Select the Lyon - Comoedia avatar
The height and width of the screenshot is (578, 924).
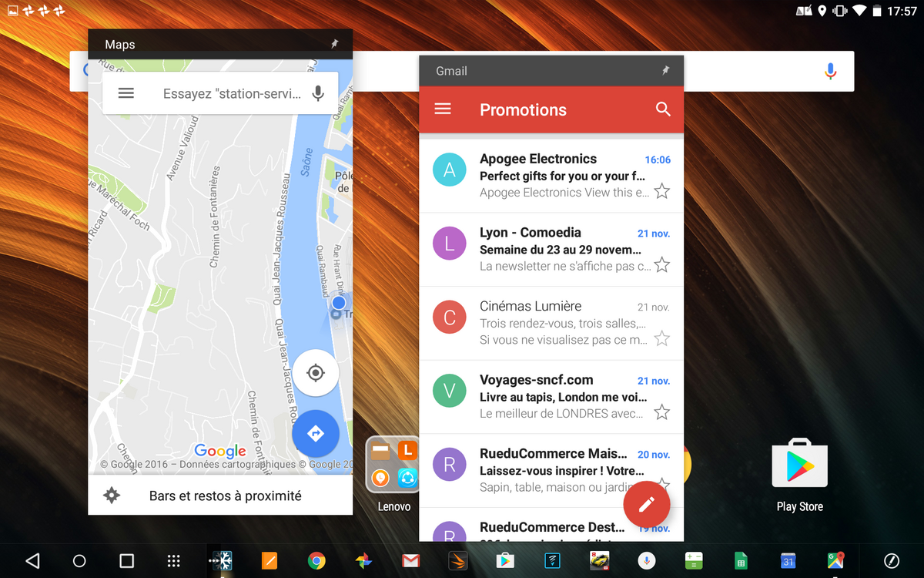point(450,244)
